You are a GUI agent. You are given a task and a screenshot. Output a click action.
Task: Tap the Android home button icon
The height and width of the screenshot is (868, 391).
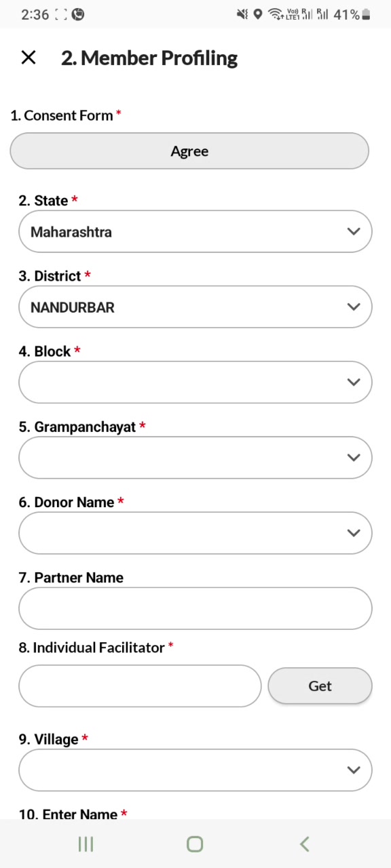pos(195,844)
